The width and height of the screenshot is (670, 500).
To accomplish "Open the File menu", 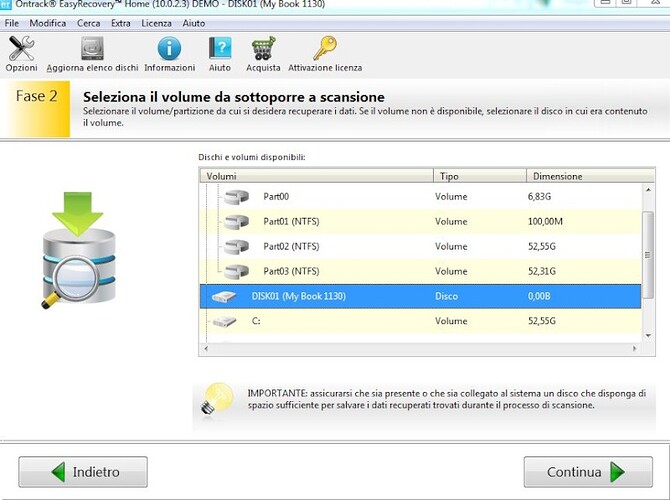I will click(x=12, y=23).
